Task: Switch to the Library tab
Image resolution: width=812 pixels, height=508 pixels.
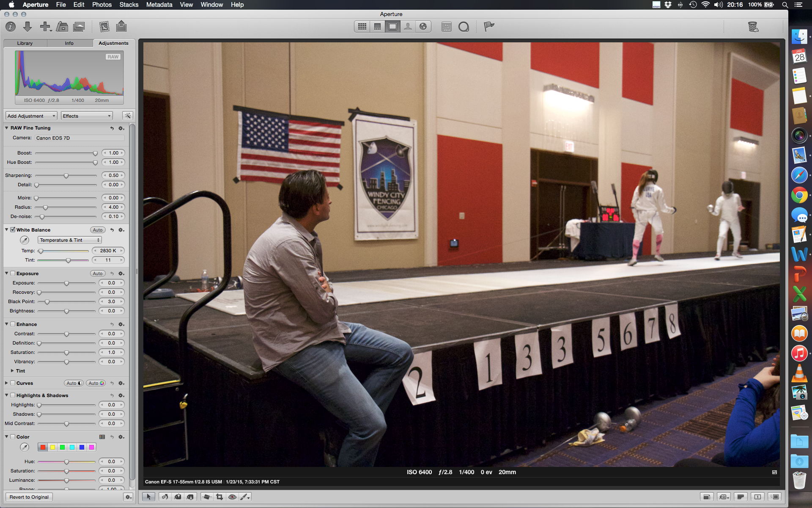Action: click(x=25, y=43)
